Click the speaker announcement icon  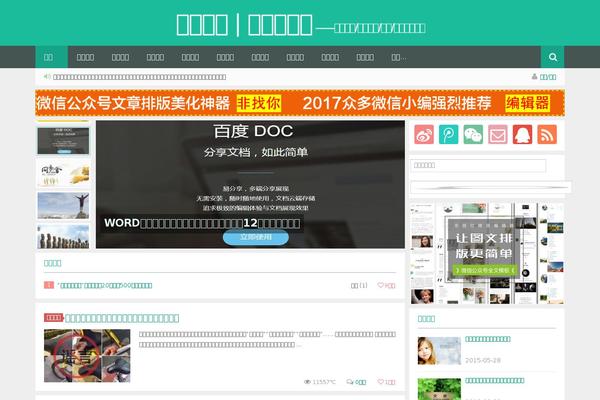point(47,77)
